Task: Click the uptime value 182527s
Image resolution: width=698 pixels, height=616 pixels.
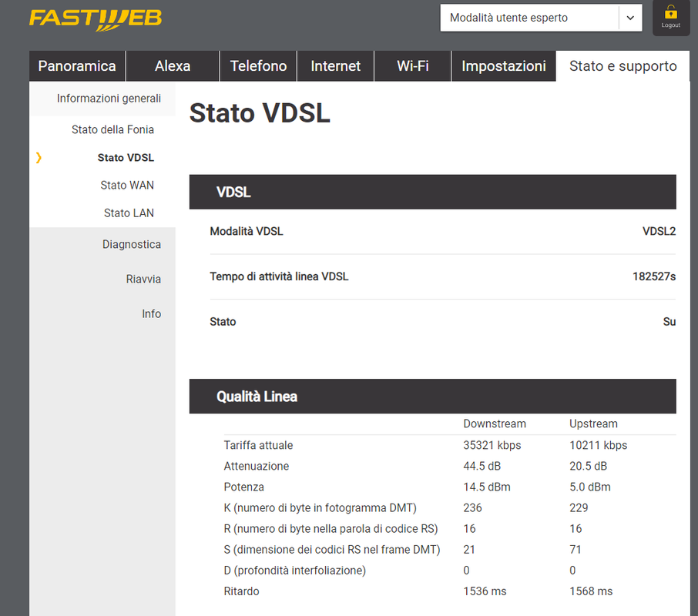Action: 654,276
